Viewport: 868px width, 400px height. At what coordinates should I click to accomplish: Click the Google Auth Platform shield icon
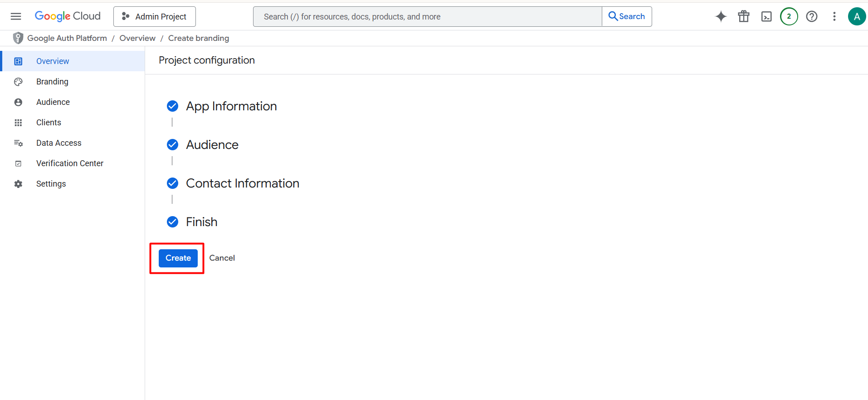pyautogui.click(x=18, y=38)
